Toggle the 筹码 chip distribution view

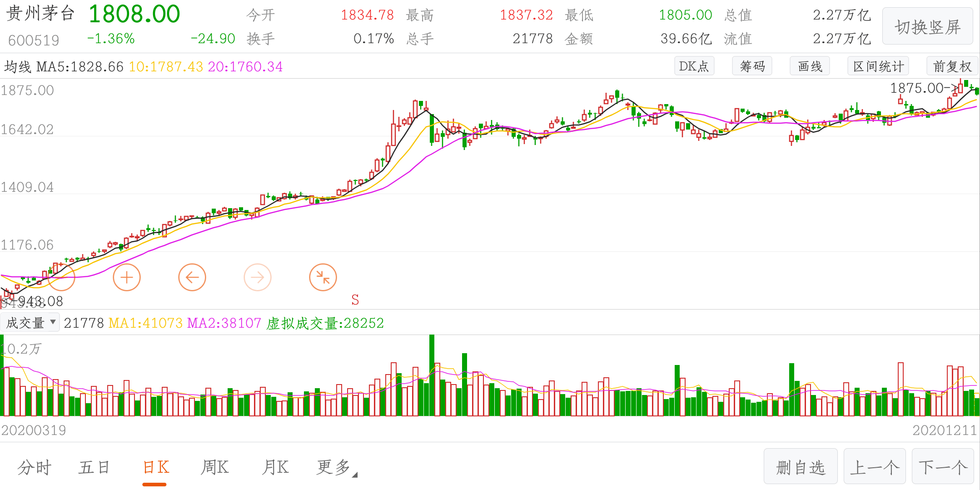pos(752,66)
